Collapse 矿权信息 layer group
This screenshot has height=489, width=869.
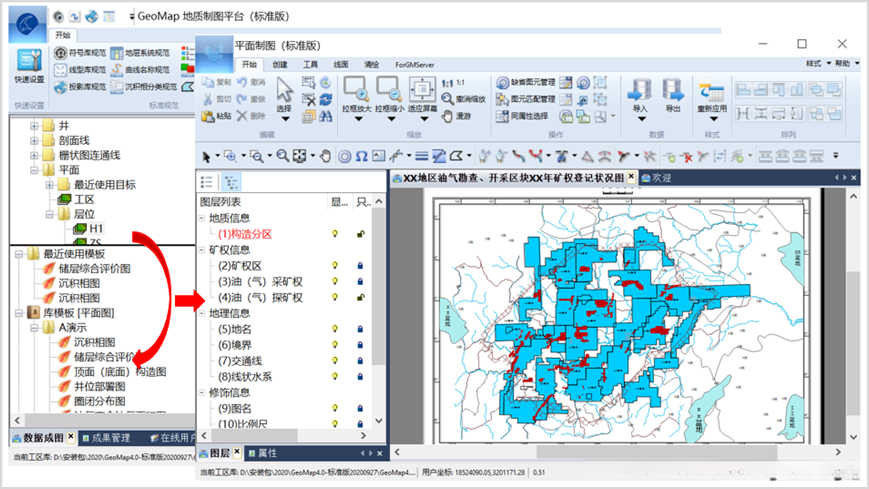(x=202, y=250)
